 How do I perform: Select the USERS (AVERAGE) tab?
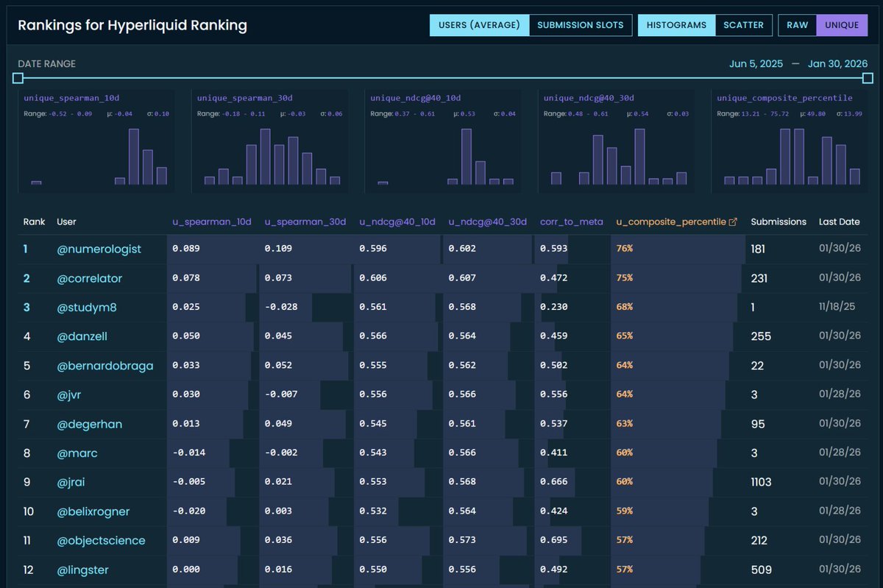click(479, 24)
